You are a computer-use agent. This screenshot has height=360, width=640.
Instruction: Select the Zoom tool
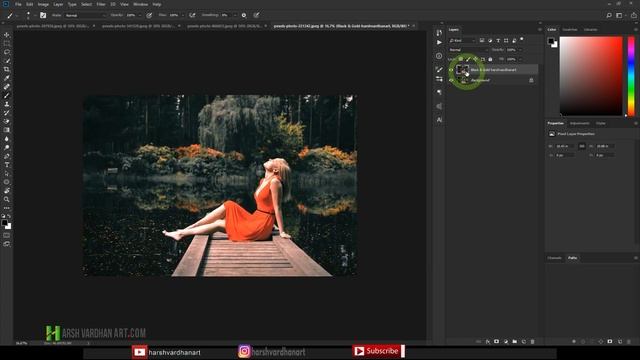click(x=7, y=199)
